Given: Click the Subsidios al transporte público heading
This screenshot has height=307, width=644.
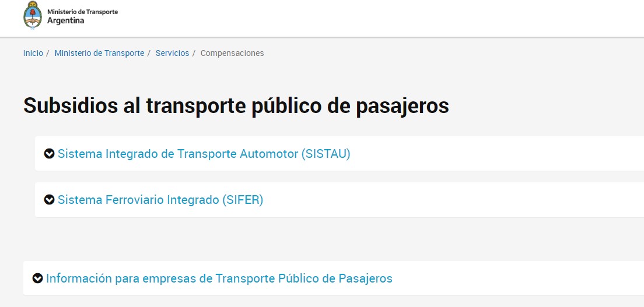Looking at the screenshot, I should point(236,105).
